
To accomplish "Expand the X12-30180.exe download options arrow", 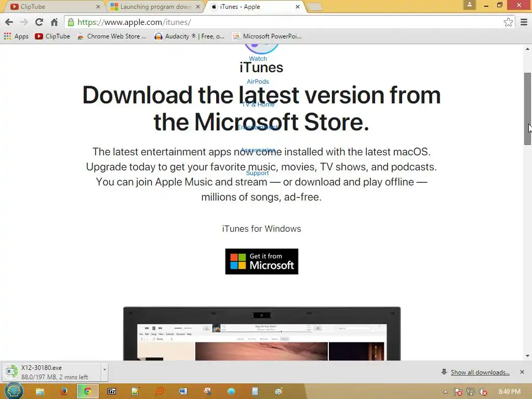I will point(104,372).
